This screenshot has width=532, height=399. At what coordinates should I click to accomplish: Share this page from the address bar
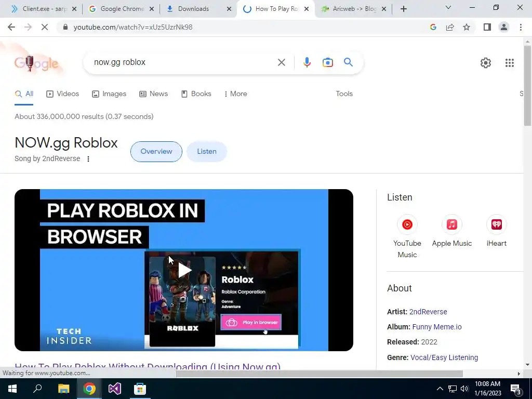point(450,27)
